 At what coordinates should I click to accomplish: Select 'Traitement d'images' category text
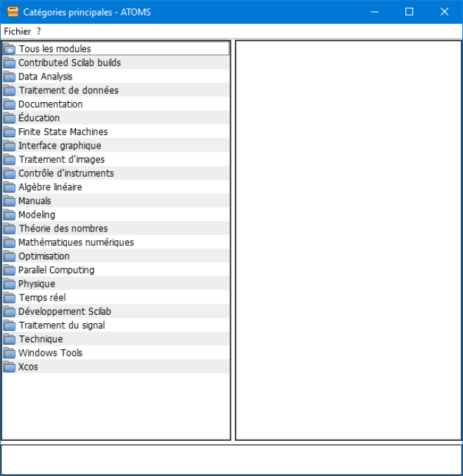point(62,159)
